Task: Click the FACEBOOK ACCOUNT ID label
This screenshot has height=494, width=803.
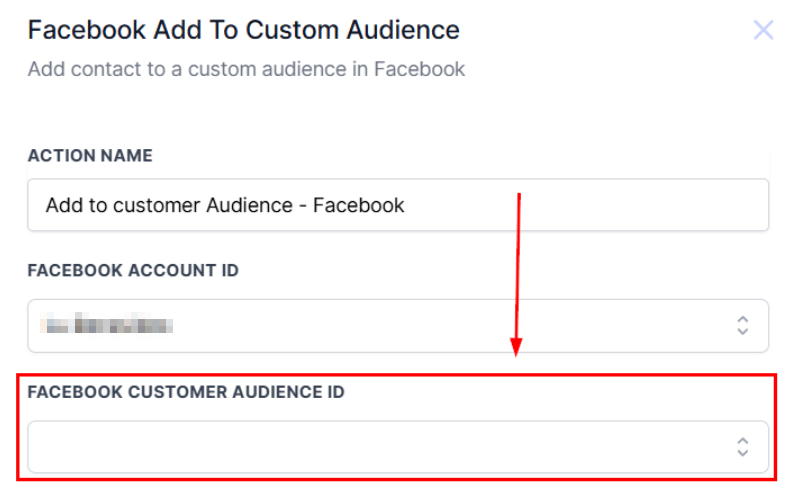Action: coord(133,271)
